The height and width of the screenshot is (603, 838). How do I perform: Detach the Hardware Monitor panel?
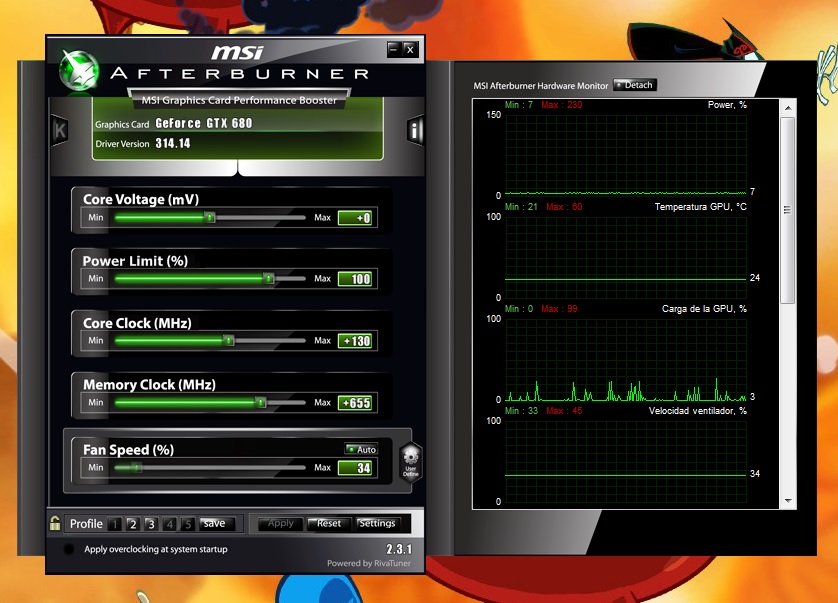pyautogui.click(x=634, y=85)
